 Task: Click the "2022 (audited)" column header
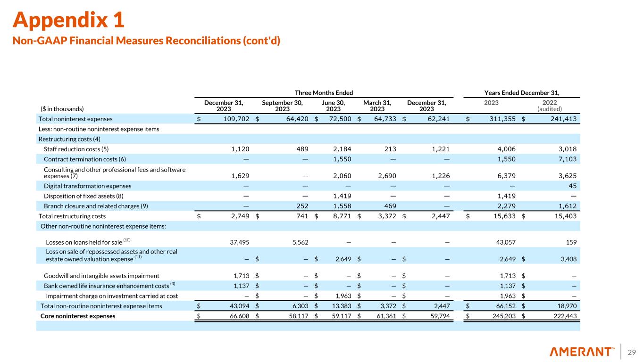(549, 105)
